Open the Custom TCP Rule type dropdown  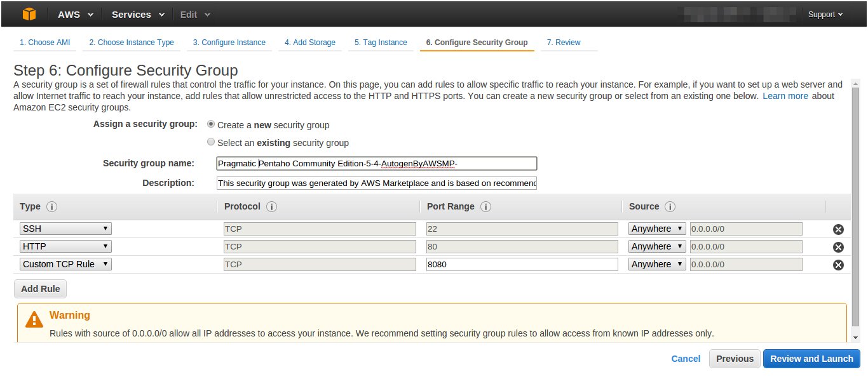point(65,264)
